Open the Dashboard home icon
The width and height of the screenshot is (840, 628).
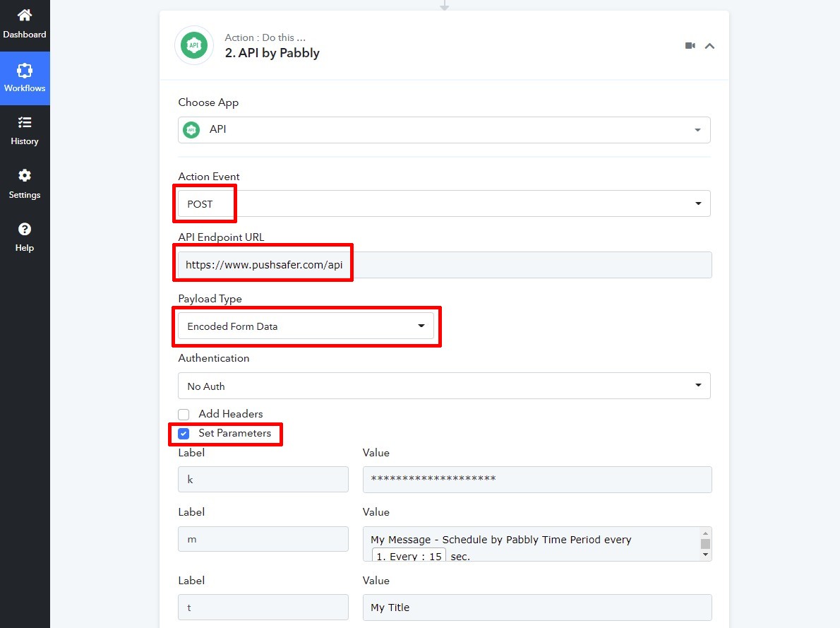[x=25, y=15]
